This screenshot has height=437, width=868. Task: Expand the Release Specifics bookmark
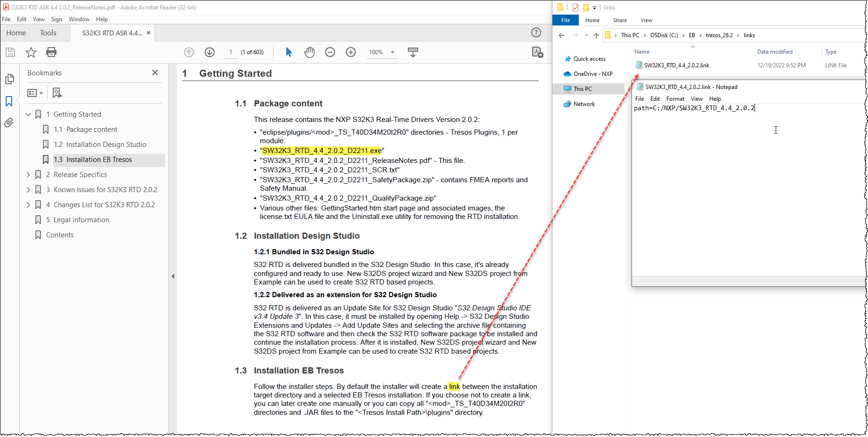point(28,174)
